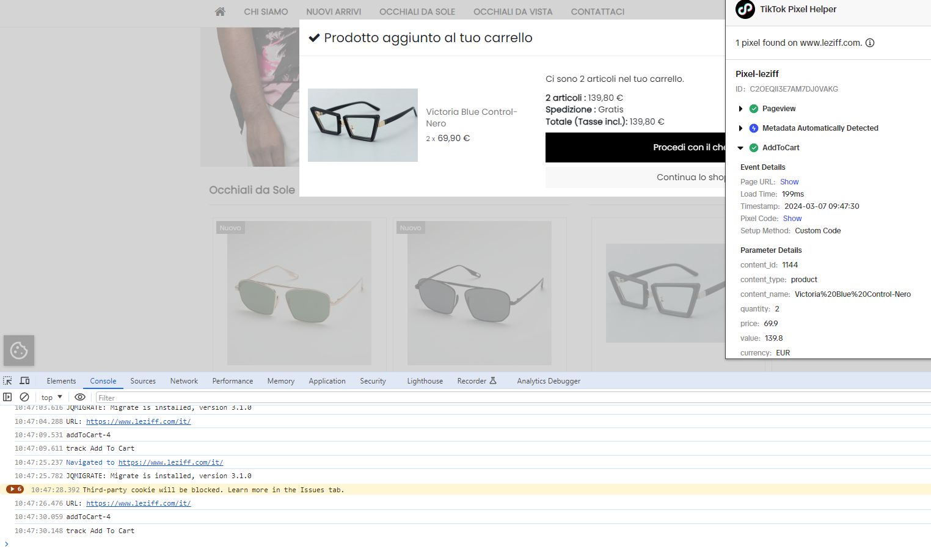Toggle the DevTools device toolbar
This screenshot has height=560, width=931.
[24, 380]
